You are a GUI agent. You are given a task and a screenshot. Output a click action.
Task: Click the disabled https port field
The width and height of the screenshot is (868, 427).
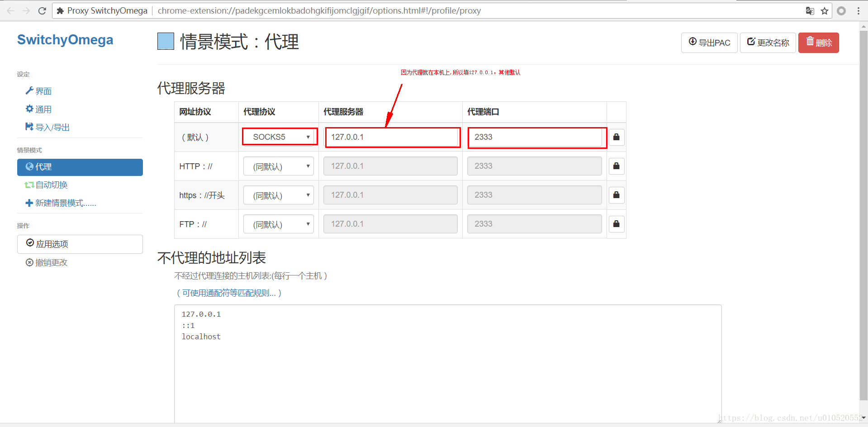(535, 195)
